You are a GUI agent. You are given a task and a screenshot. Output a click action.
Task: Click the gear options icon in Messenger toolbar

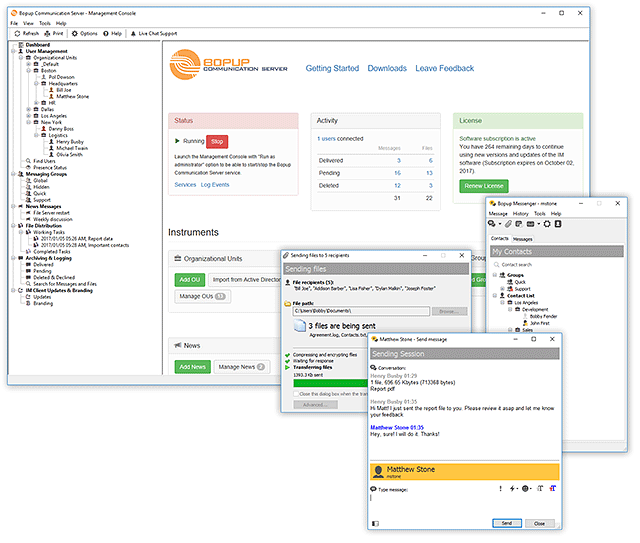click(547, 224)
